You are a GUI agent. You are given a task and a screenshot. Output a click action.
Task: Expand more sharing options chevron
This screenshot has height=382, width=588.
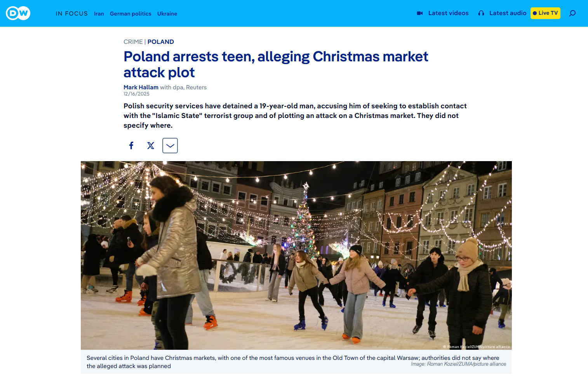coord(170,146)
